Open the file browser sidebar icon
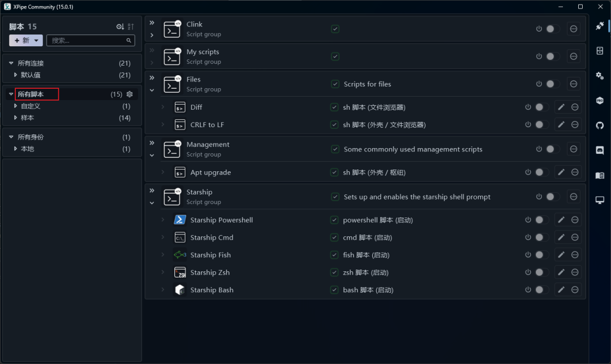This screenshot has width=611, height=364. pyautogui.click(x=600, y=51)
